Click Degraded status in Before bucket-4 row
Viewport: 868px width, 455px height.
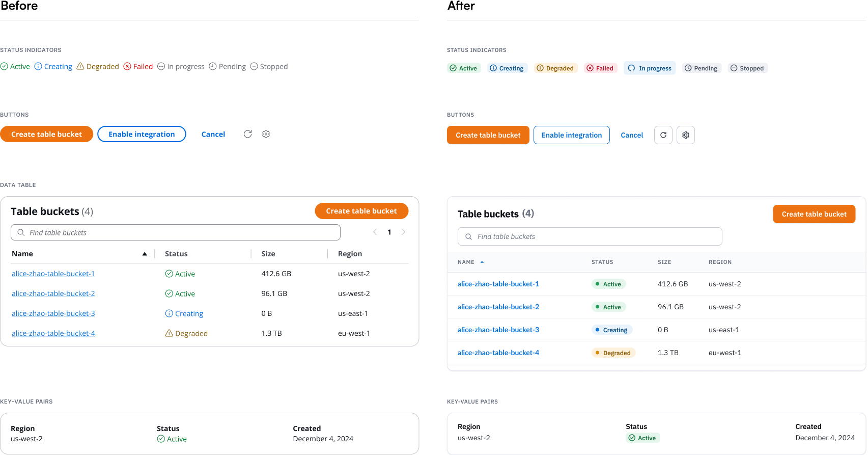(186, 333)
